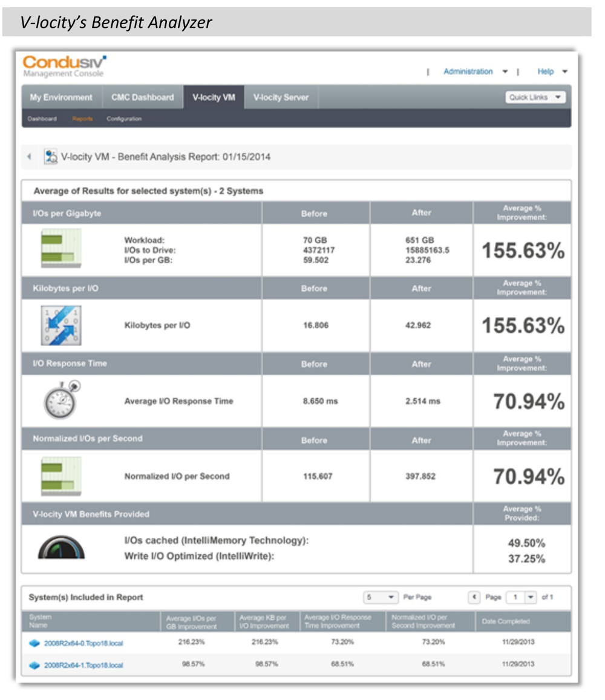Click the After I/Os to Drive value 15885163.5
The image size is (605, 700).
coord(427,250)
